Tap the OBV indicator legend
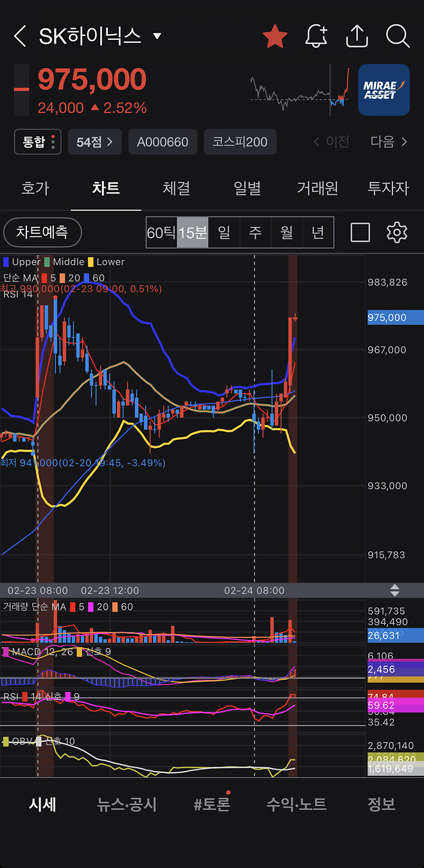This screenshot has width=424, height=868. point(39,741)
